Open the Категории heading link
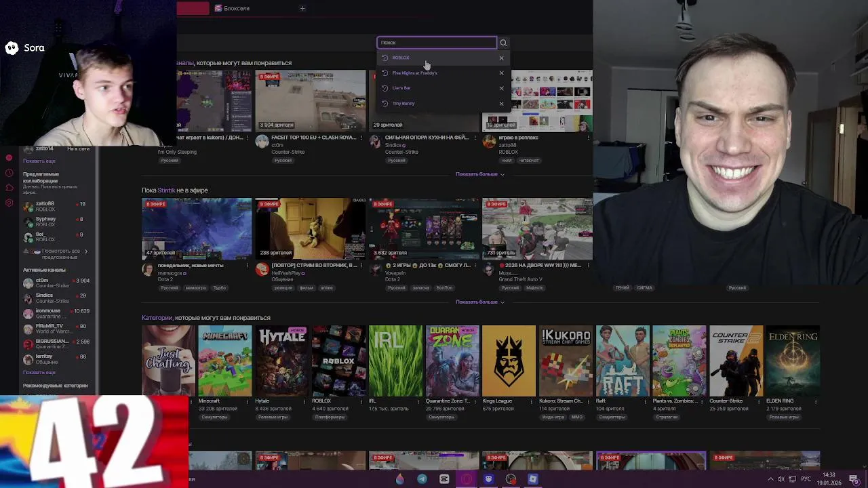Viewport: 868px width, 488px height. [157, 318]
